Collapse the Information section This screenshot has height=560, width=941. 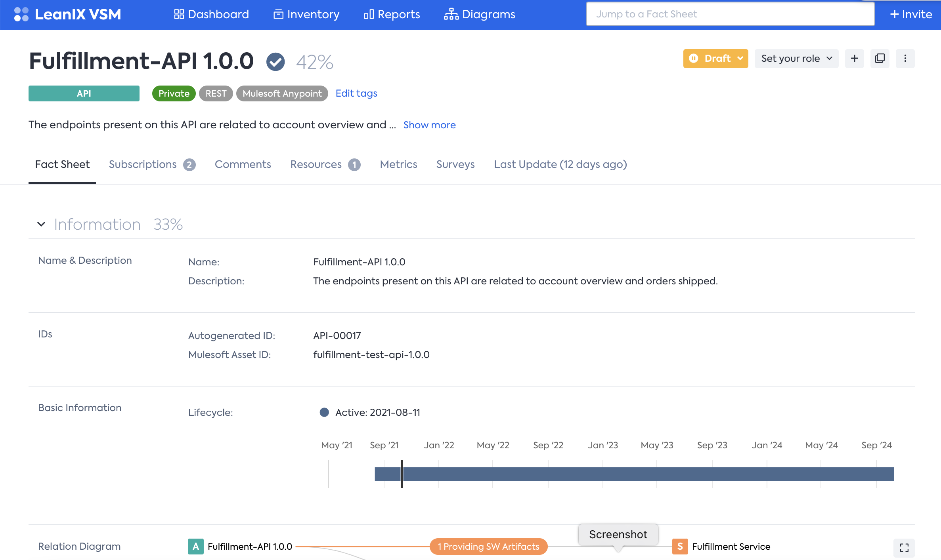[x=41, y=224]
